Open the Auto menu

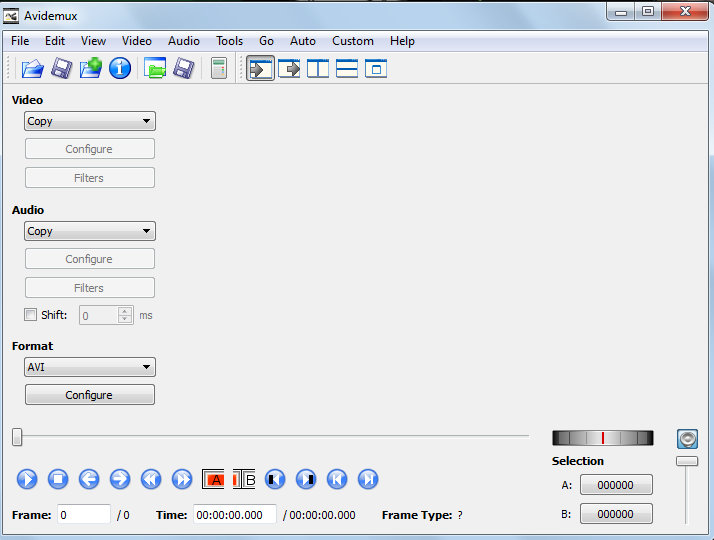point(303,41)
